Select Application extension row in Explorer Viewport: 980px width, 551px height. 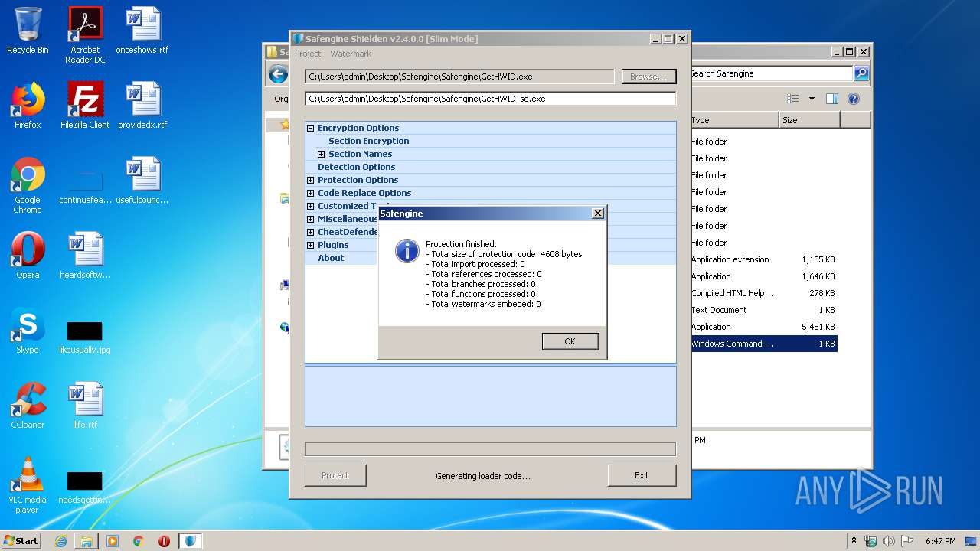tap(763, 259)
